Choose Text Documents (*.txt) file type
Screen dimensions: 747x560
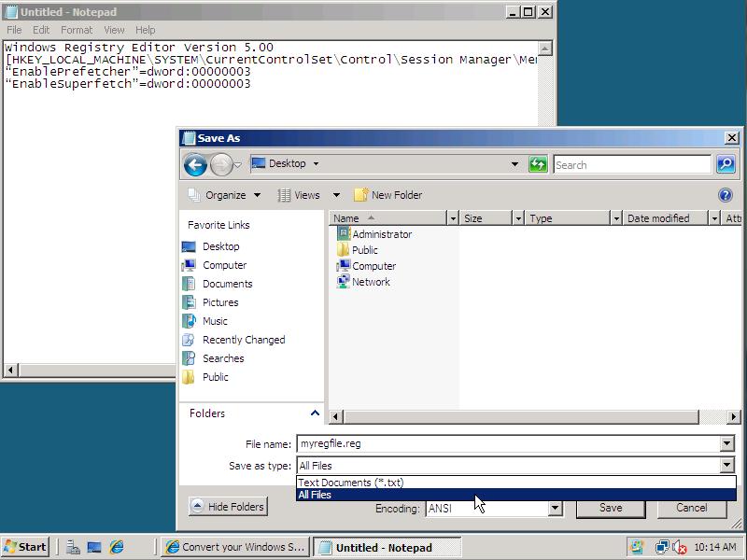(516, 483)
